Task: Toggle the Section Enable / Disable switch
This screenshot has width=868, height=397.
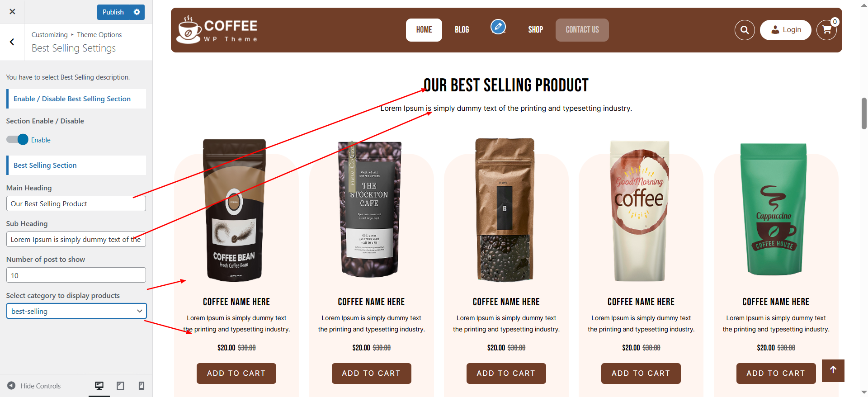Action: [x=17, y=140]
